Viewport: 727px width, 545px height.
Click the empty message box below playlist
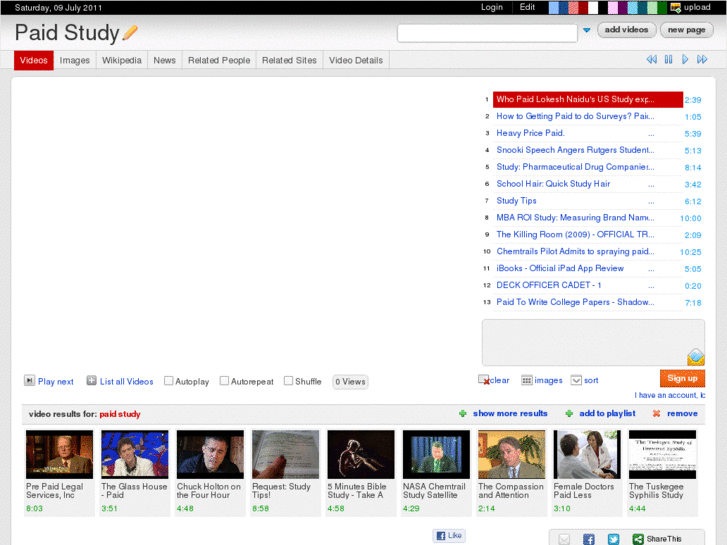click(x=593, y=342)
